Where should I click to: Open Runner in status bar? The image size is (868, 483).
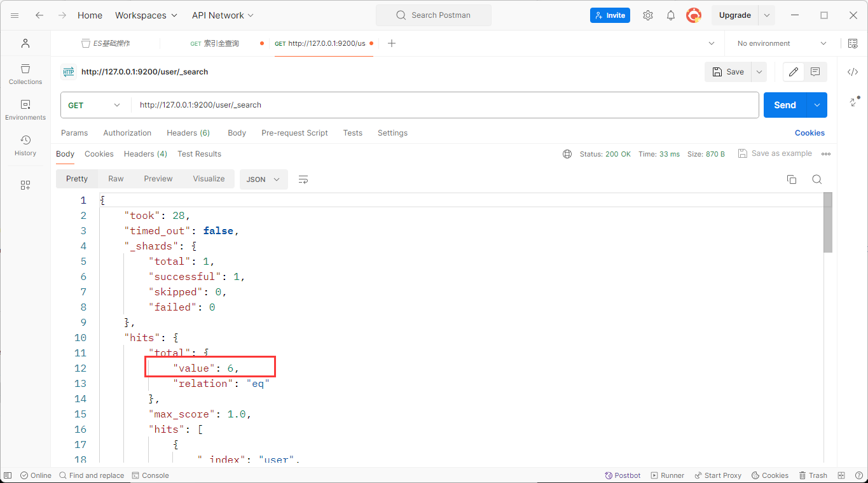(x=667, y=475)
